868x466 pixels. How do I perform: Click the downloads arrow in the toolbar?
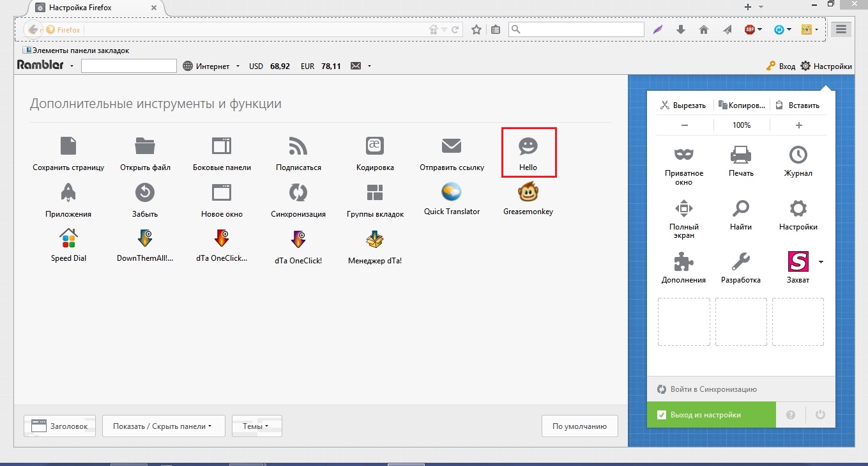coord(681,29)
